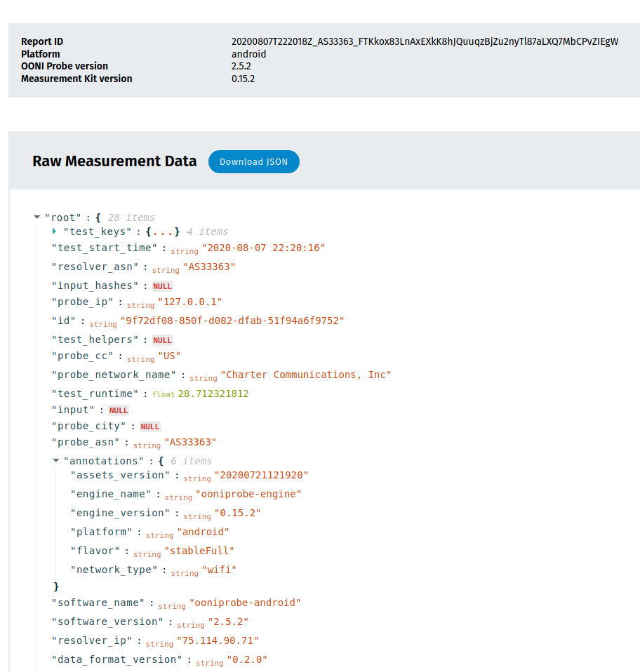Viewport: 640px width, 672px height.
Task: Click the "6 items" annotations count label
Action: click(191, 461)
